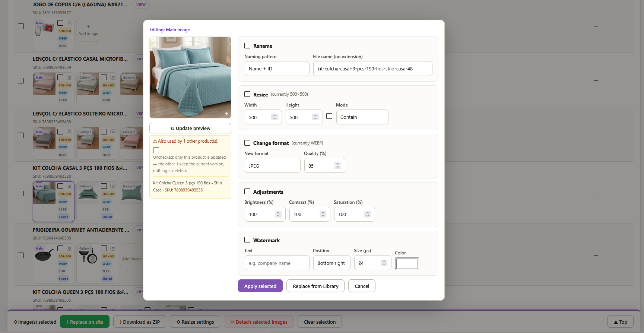Click the Brightness stepper arrows
The height and width of the screenshot is (333, 644).
278,214
